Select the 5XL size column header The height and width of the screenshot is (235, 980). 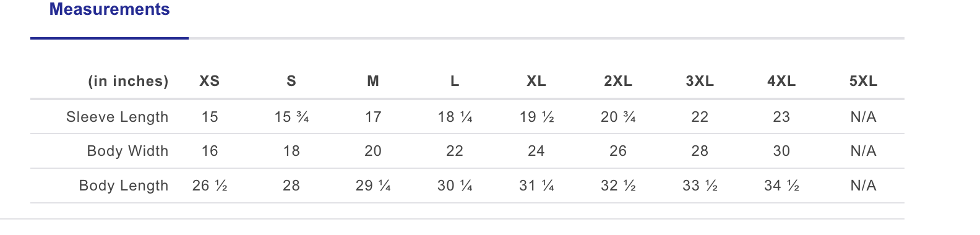(863, 81)
